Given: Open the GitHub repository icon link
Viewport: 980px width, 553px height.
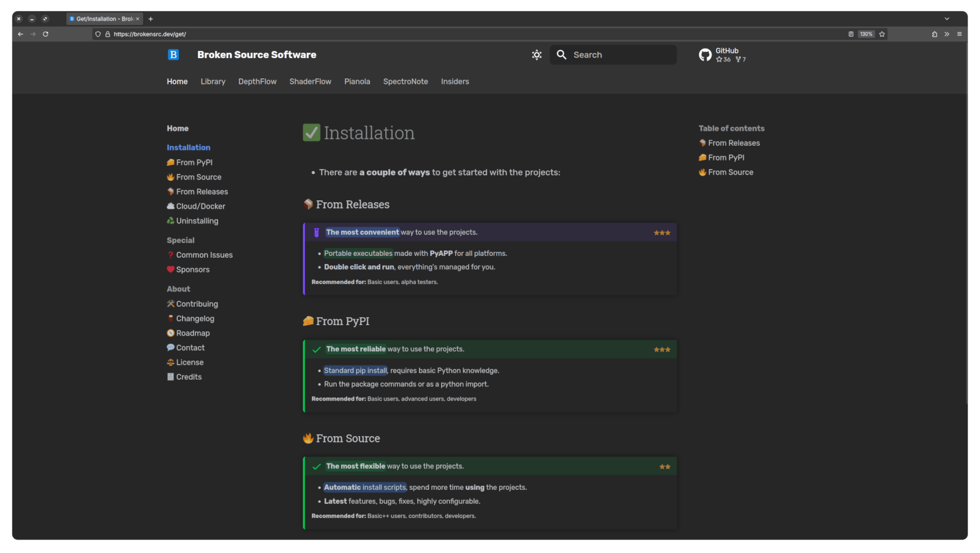Looking at the screenshot, I should coord(705,55).
